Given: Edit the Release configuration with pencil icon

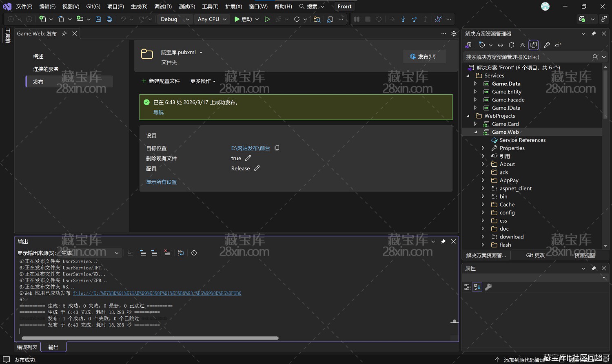Looking at the screenshot, I should coord(257,168).
